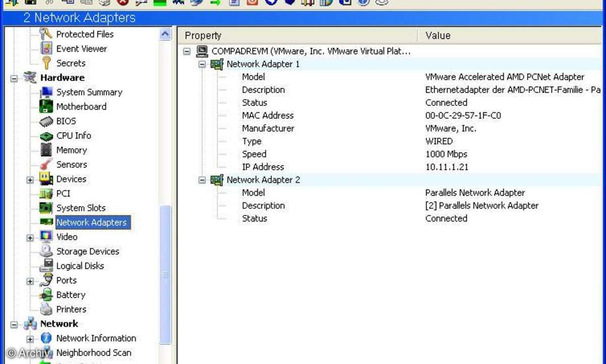The height and width of the screenshot is (364, 606).
Task: Click Connected status of Network Adapter 2
Action: point(446,218)
